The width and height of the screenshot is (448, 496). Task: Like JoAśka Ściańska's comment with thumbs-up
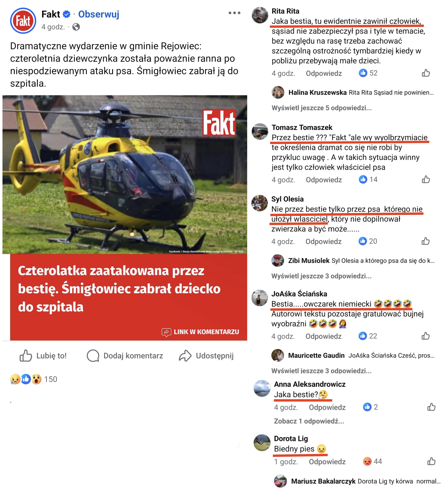pos(425,336)
